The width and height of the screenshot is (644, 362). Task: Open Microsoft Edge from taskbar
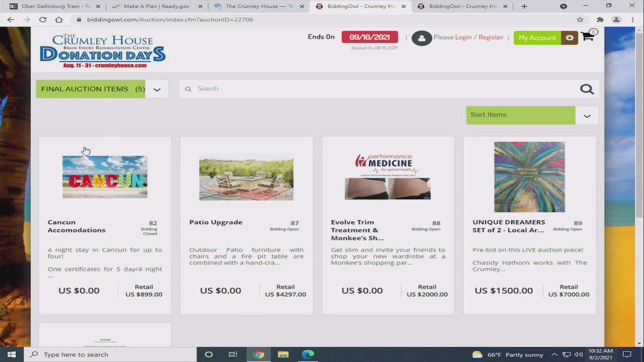[307, 354]
